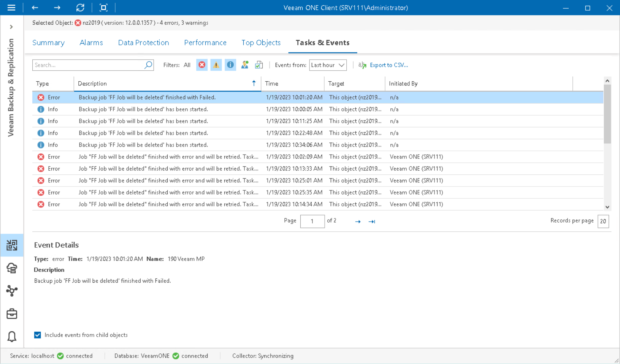
Task: Go to the next page of events
Action: [x=357, y=221]
